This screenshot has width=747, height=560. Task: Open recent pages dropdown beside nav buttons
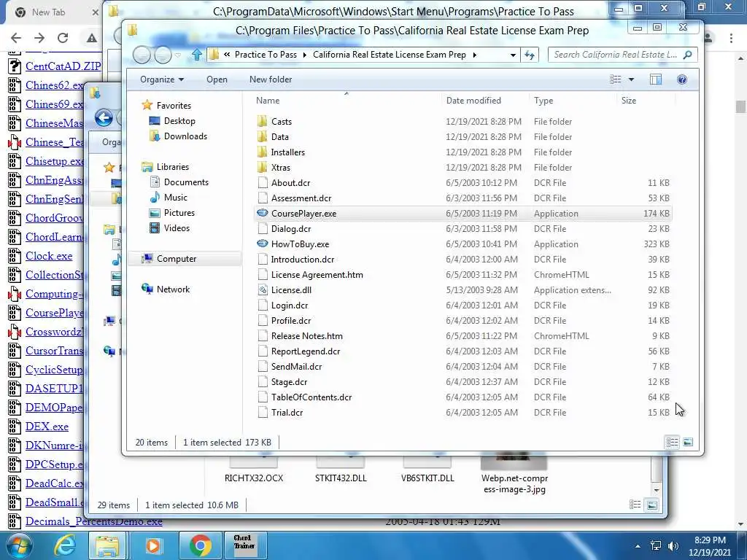pos(178,55)
